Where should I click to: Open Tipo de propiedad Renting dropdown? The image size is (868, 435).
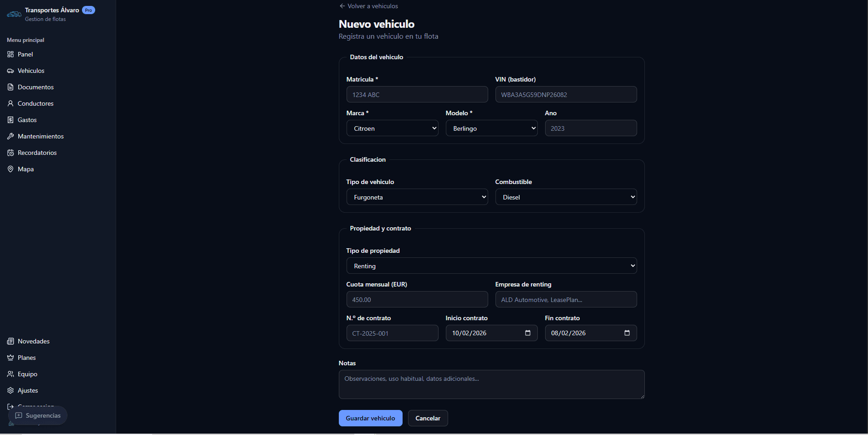[x=491, y=266]
